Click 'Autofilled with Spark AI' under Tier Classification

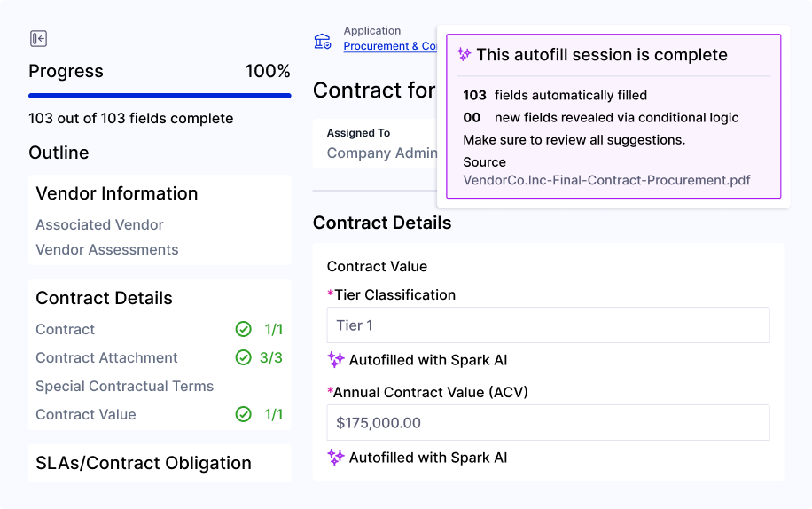click(x=428, y=360)
